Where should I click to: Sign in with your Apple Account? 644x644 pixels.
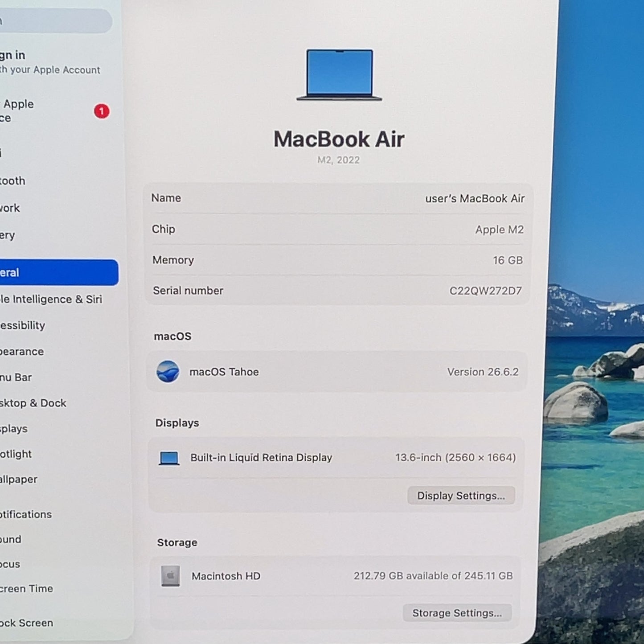click(50, 62)
